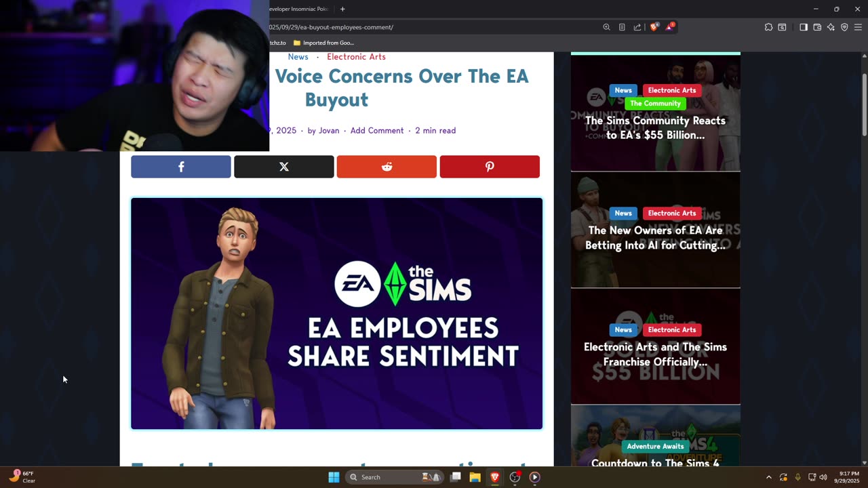Open 'Electronic Arts and The Sims Franchise Officially' article

coord(655,354)
